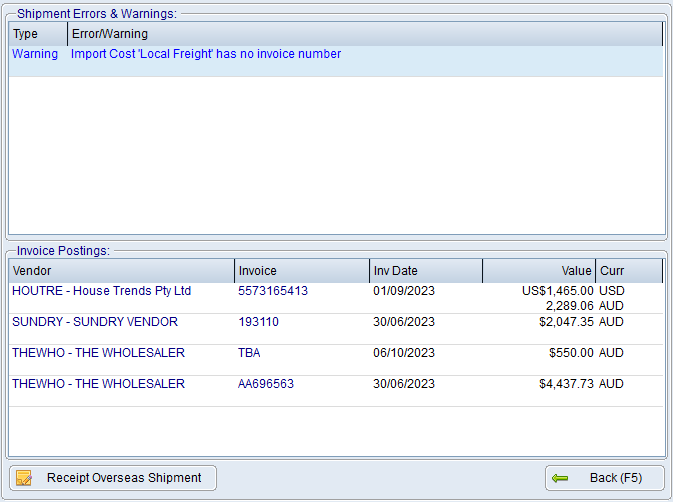
Task: Sort invoice postings by Vendor header
Action: tap(121, 271)
